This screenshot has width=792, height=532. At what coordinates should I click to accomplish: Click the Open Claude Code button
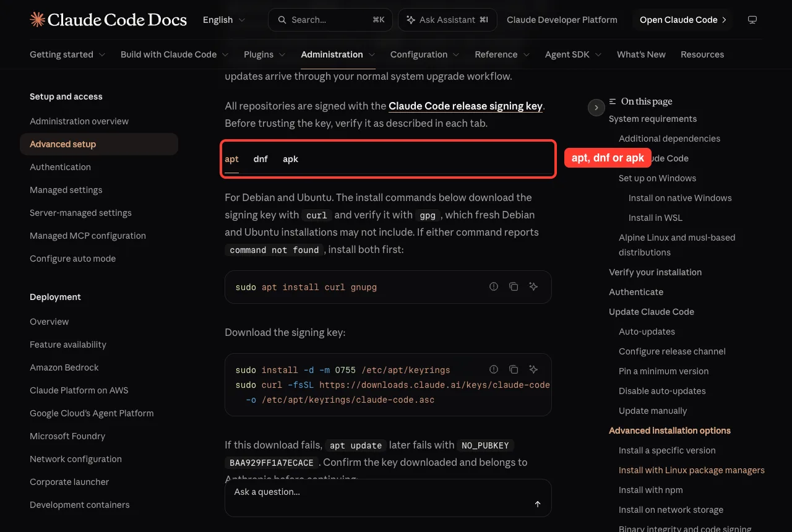(x=682, y=20)
